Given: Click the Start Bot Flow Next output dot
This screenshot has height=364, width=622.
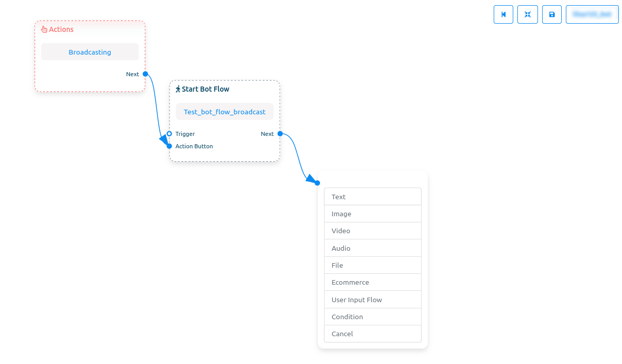Looking at the screenshot, I should (280, 134).
